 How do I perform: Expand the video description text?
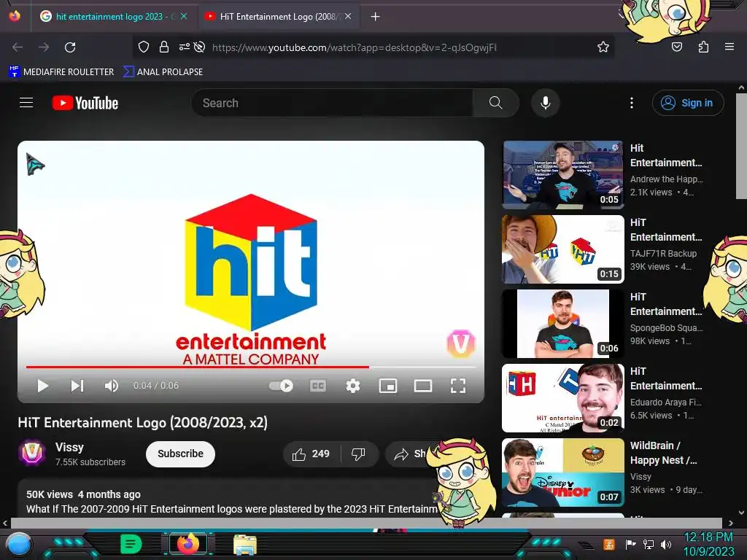[231, 509]
